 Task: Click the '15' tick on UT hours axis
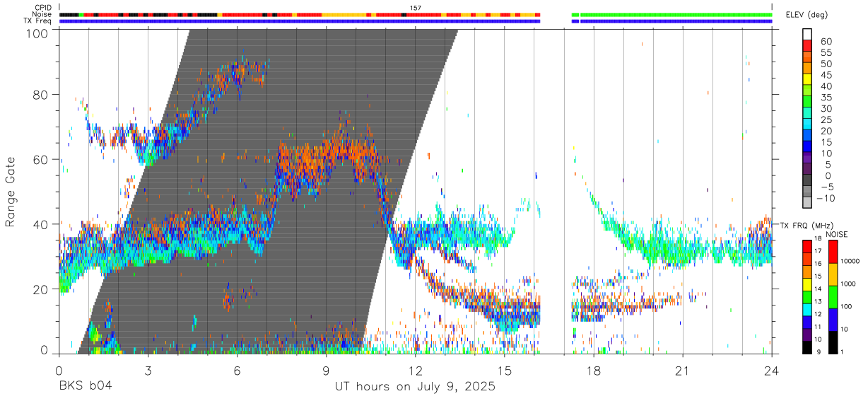pos(505,371)
